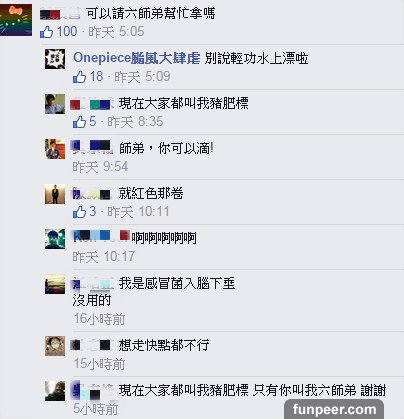Click the 昨天 10:11 timestamp
This screenshot has height=419, width=404.
138,212
